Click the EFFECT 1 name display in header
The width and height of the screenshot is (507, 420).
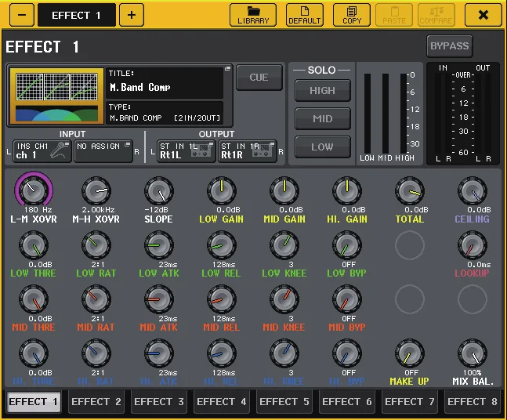pyautogui.click(x=77, y=15)
